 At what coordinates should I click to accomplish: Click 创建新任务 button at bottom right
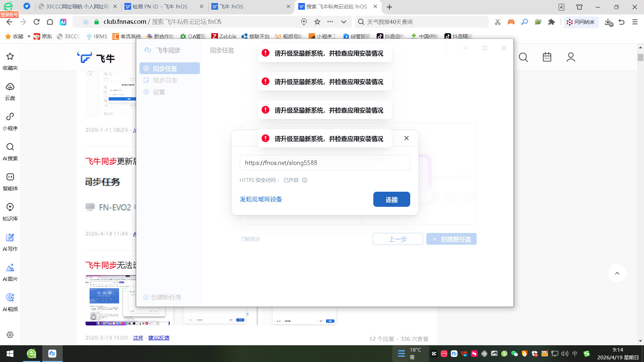[x=451, y=239]
